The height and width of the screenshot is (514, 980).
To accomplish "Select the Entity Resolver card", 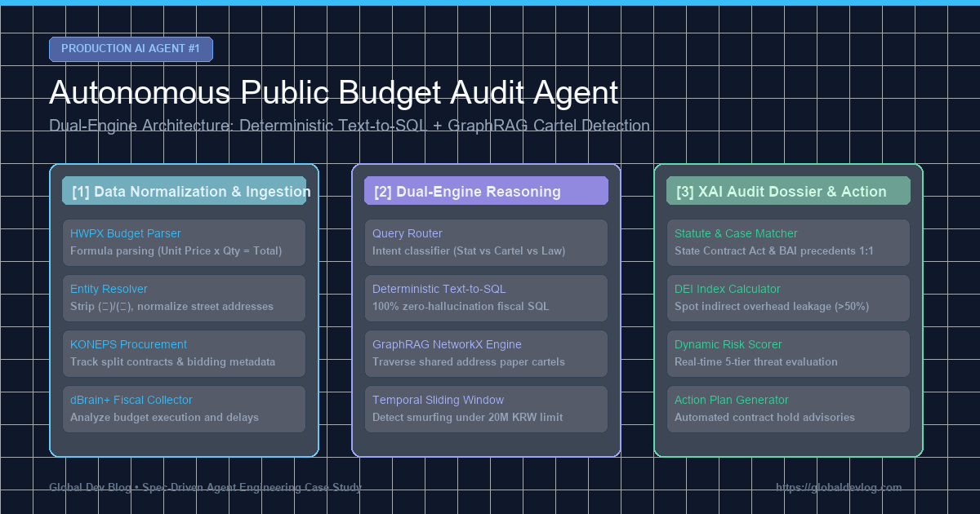I will tap(184, 298).
